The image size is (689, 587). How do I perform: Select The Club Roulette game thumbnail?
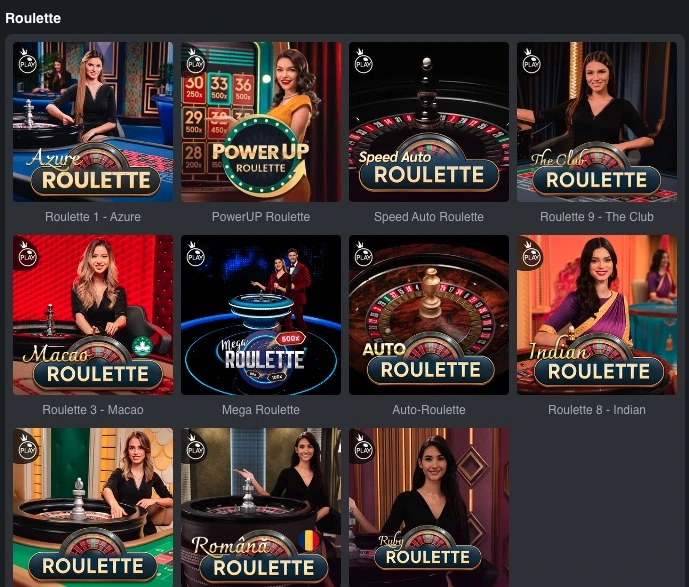597,122
